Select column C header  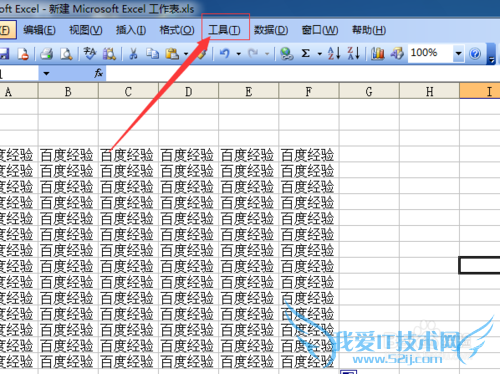(x=128, y=91)
